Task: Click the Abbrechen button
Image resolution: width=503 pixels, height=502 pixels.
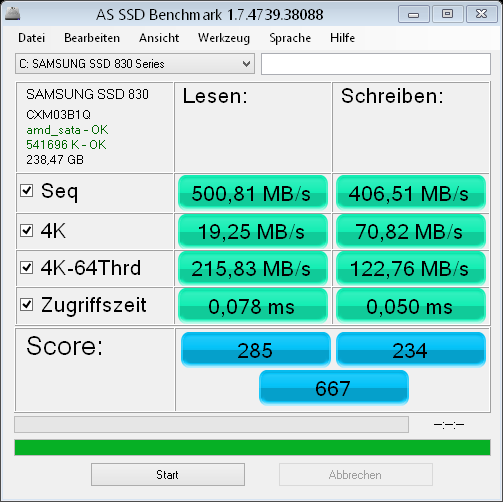Action: (x=356, y=474)
